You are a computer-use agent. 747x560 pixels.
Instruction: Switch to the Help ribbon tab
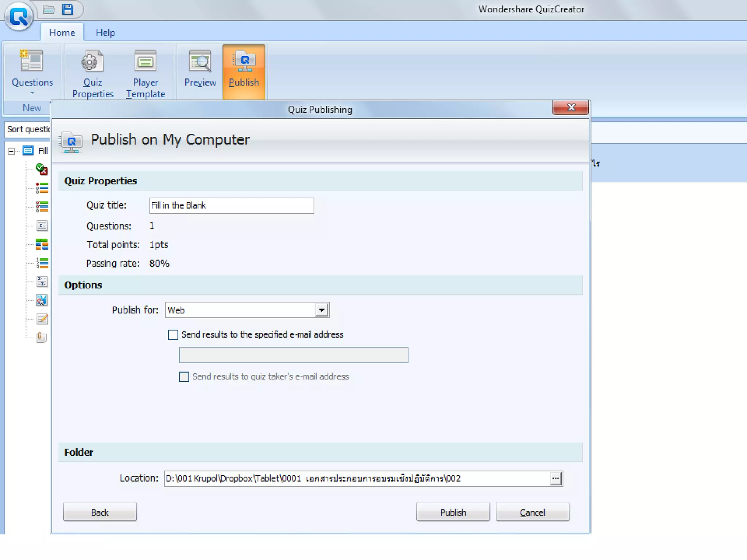pos(105,32)
